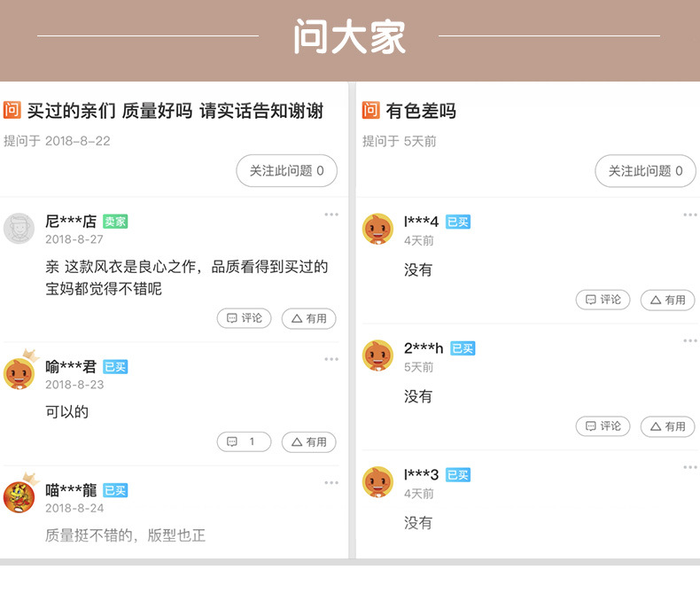
Task: Open l***4 user avatar
Action: 377,229
